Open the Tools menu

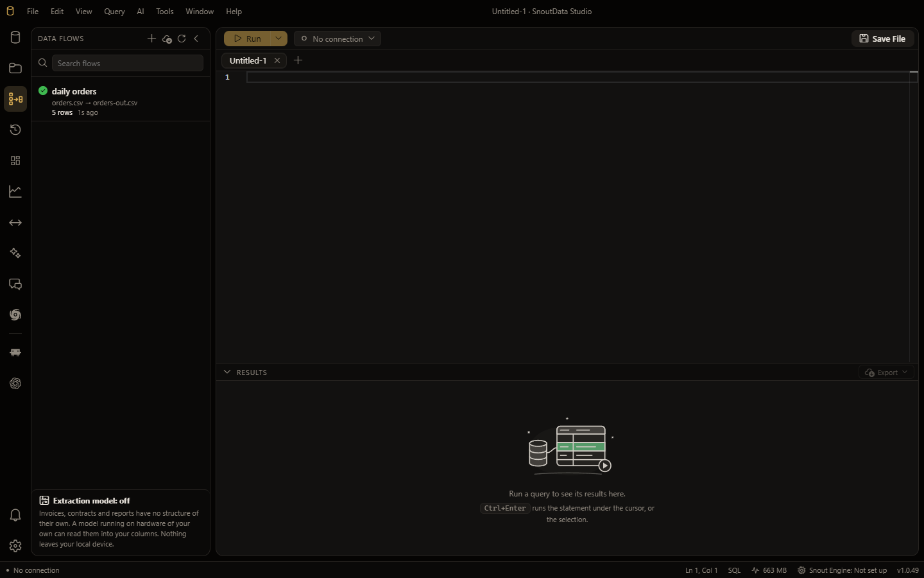[165, 12]
